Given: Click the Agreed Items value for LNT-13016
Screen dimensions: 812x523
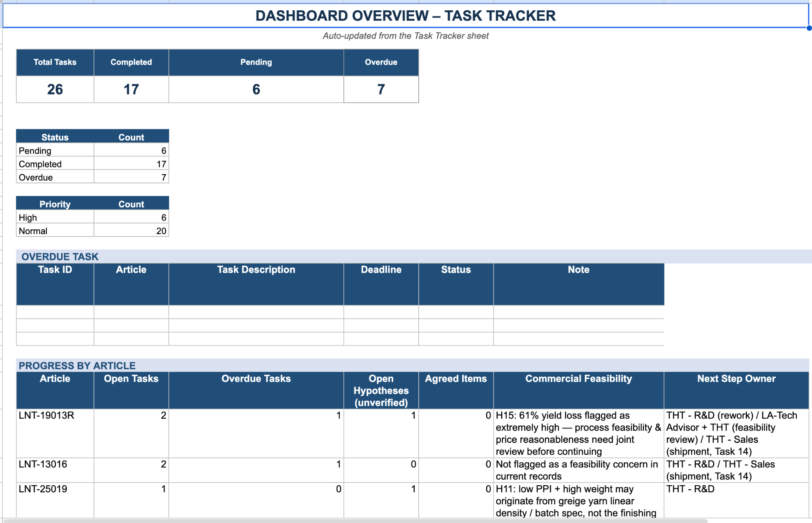Looking at the screenshot, I should click(x=456, y=470).
